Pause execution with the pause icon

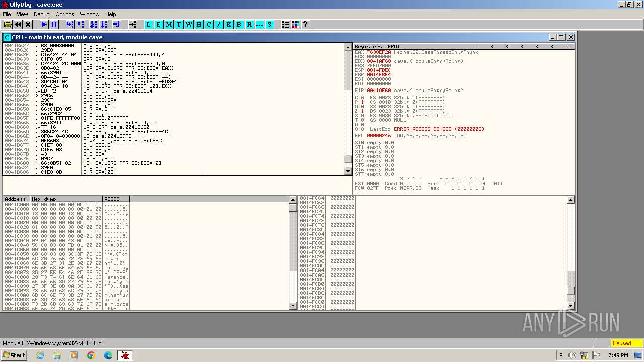(x=54, y=24)
